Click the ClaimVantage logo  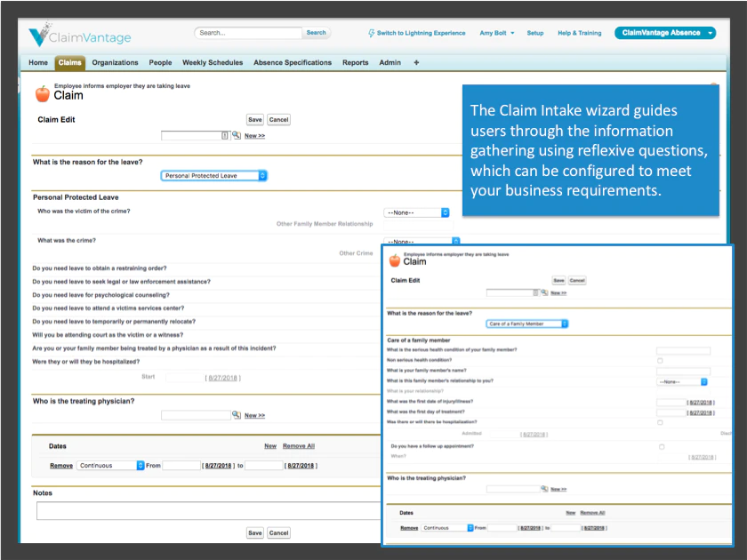click(79, 35)
